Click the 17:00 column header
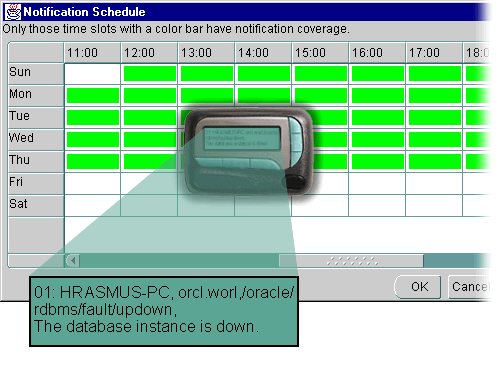This screenshot has width=498, height=375. click(434, 53)
